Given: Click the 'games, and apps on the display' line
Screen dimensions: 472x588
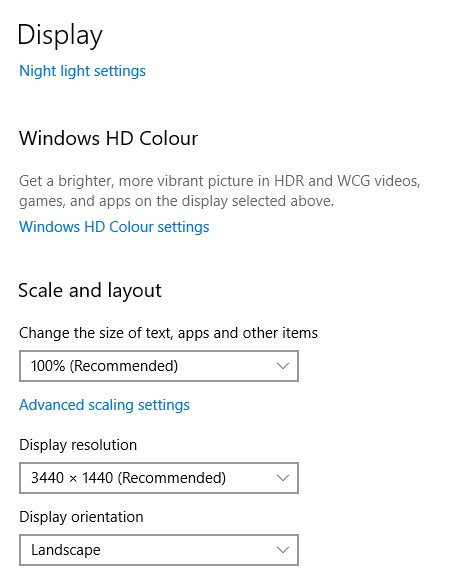Looking at the screenshot, I should [x=176, y=201].
